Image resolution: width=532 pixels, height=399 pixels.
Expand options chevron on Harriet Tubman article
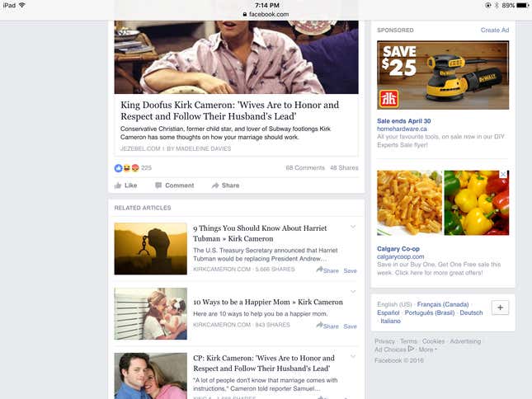tap(353, 227)
